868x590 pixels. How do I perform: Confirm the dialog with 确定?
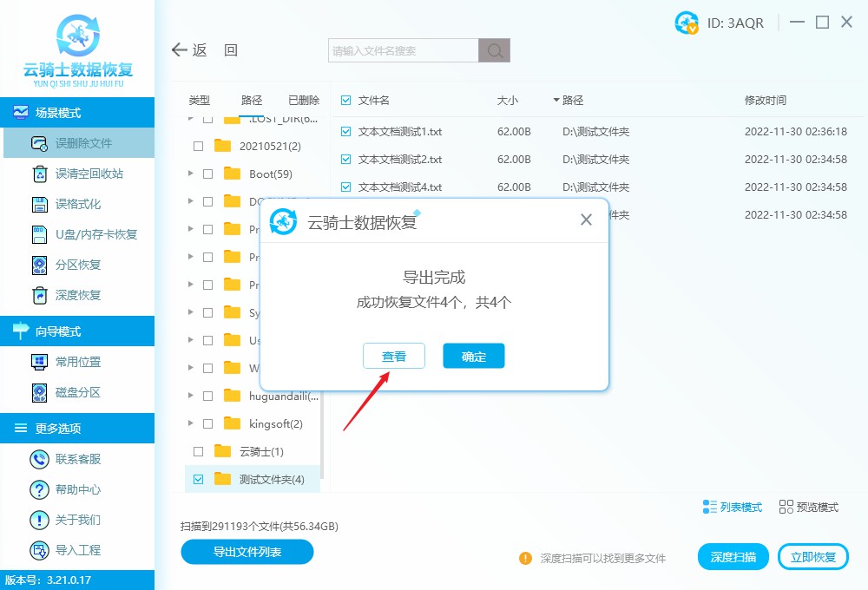point(473,356)
